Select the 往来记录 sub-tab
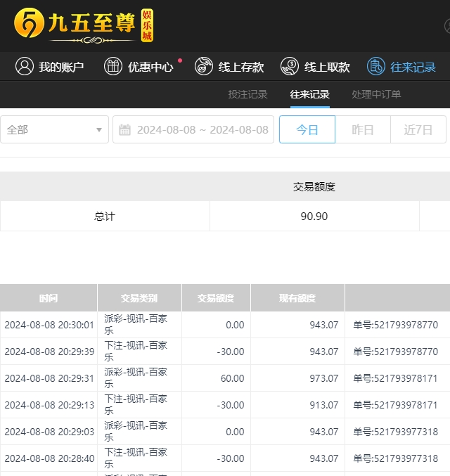The image size is (450, 476). click(x=309, y=94)
